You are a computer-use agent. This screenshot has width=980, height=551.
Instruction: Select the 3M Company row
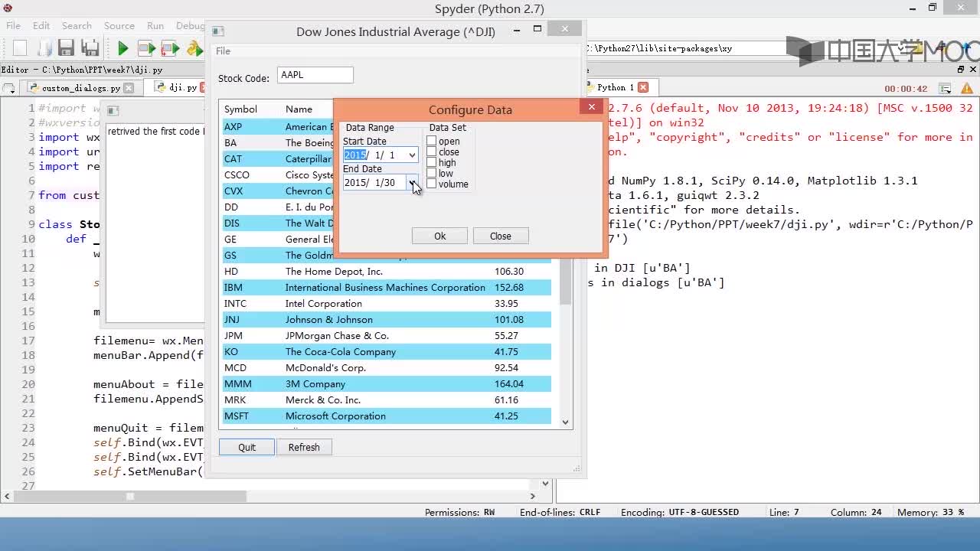pos(387,384)
